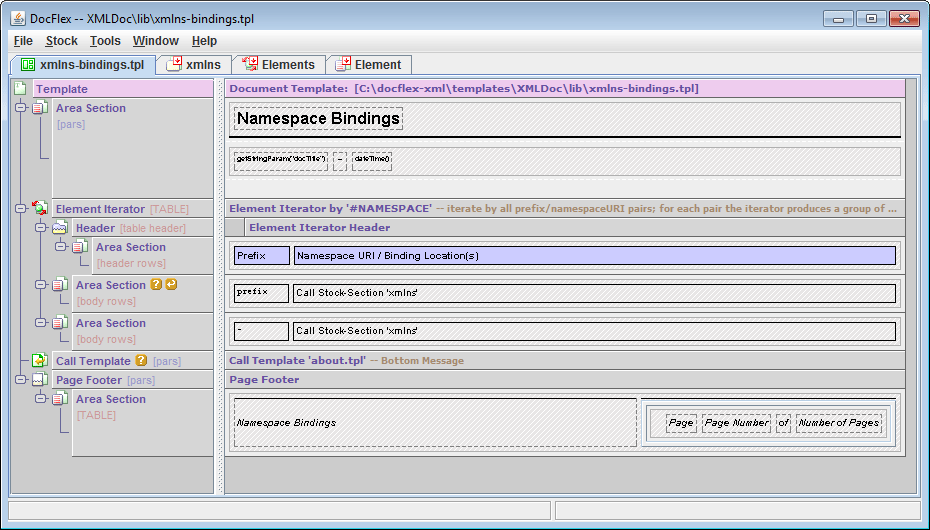Collapse the Page Footer tree node
930x530 pixels.
pos(21,380)
